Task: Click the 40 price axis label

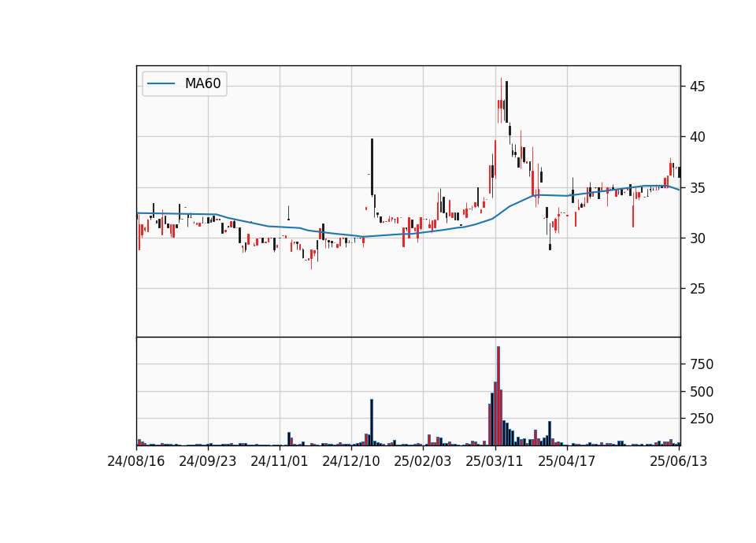Action: 697,137
